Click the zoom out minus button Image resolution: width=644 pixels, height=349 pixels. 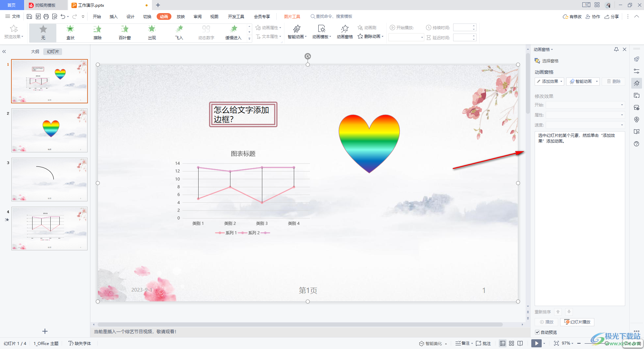coord(579,343)
